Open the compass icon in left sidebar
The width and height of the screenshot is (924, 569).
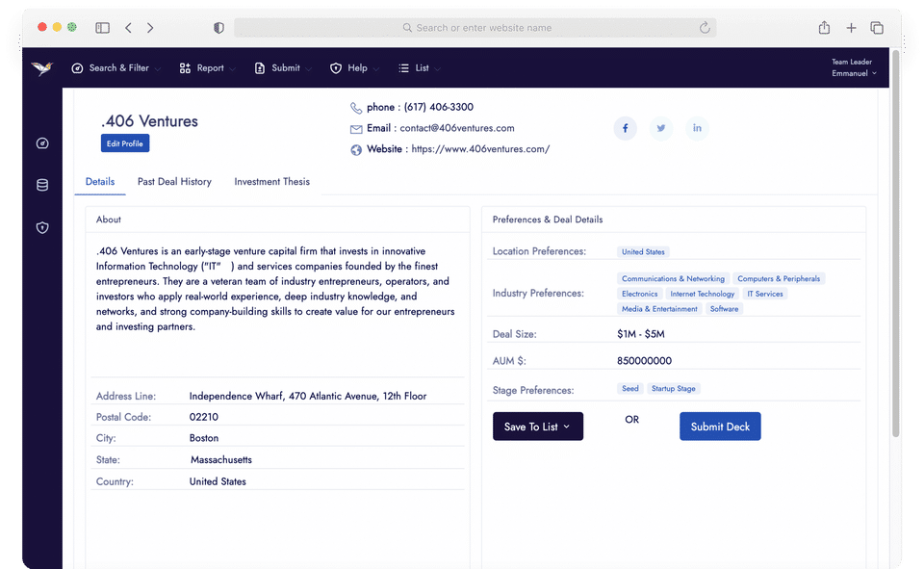point(42,143)
